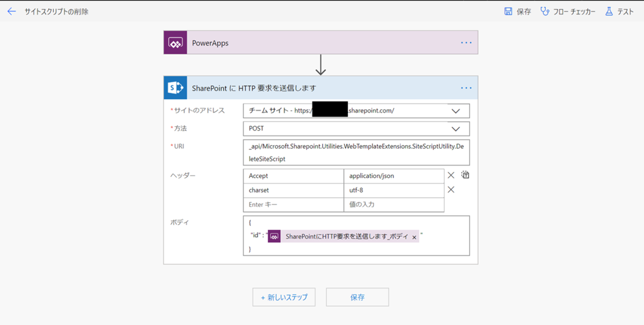Edit the application/json header value

coord(394,176)
